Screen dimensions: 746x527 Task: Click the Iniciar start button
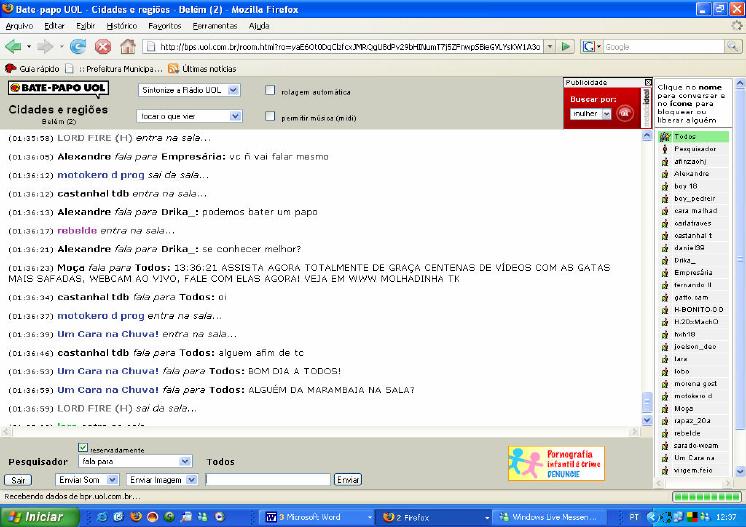39,517
